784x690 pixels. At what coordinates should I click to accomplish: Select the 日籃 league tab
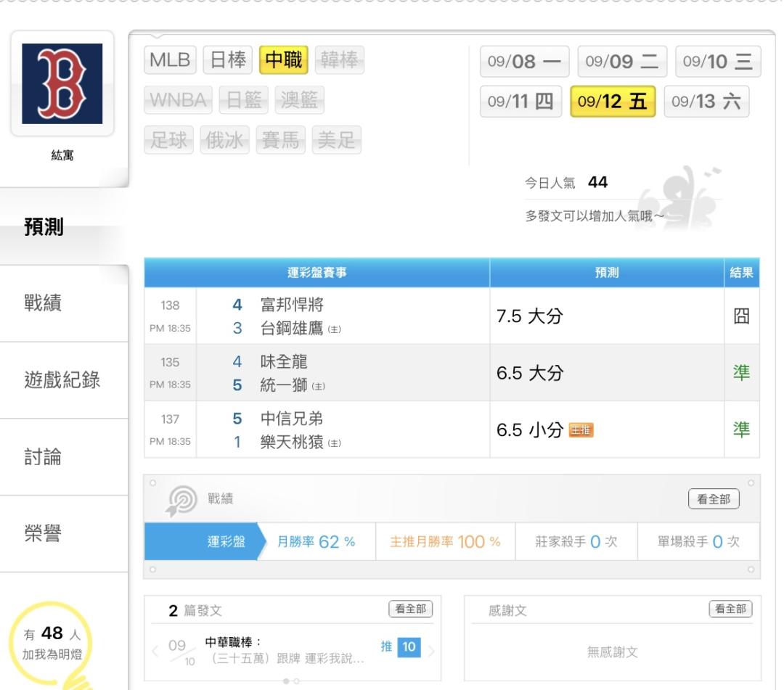point(244,100)
